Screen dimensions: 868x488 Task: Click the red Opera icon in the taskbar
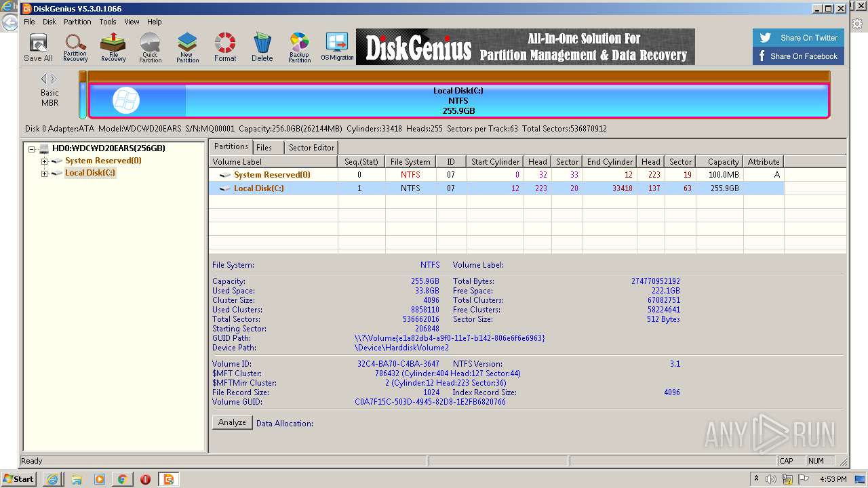click(x=145, y=479)
